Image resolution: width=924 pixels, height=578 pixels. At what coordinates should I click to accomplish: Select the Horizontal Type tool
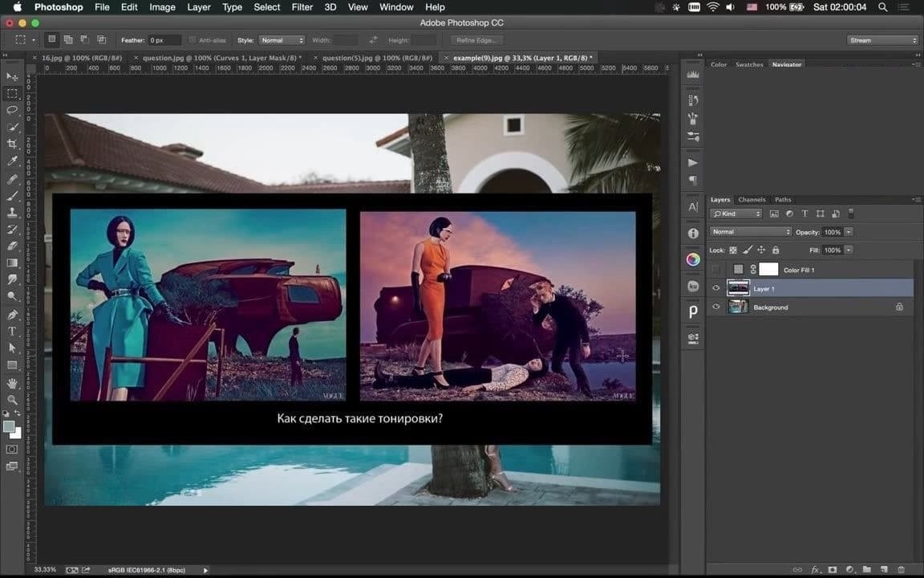pos(12,332)
